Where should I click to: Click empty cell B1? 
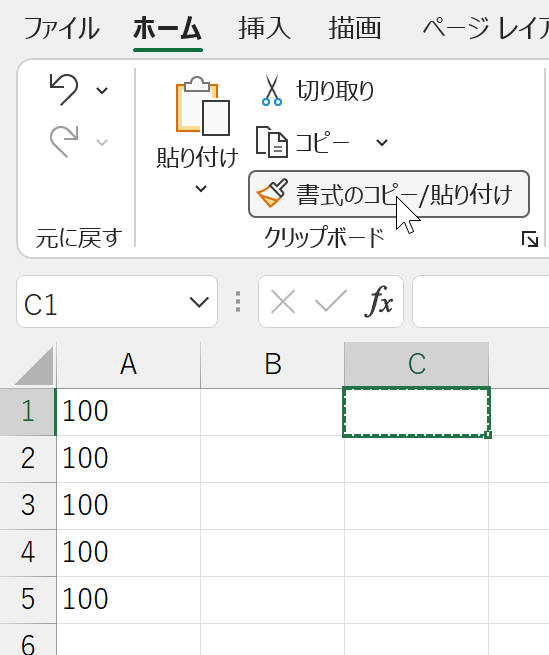(x=272, y=412)
